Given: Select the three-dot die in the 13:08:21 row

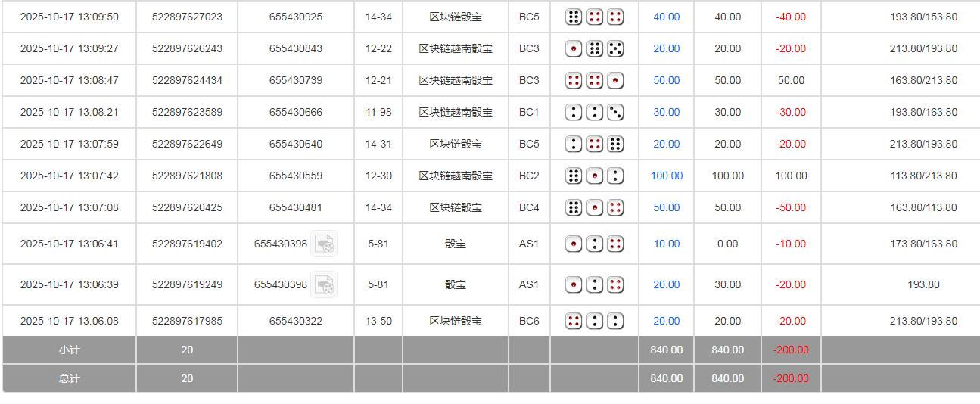Looking at the screenshot, I should coord(615,112).
